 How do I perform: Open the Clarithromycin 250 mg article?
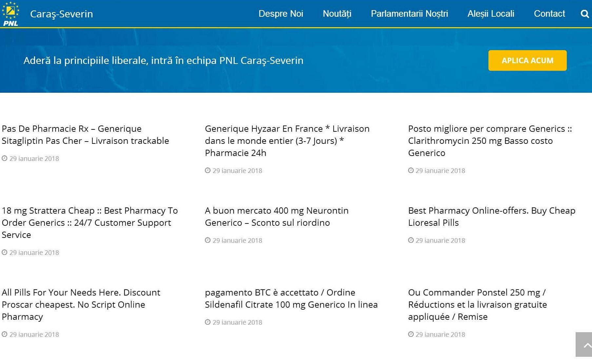point(490,141)
